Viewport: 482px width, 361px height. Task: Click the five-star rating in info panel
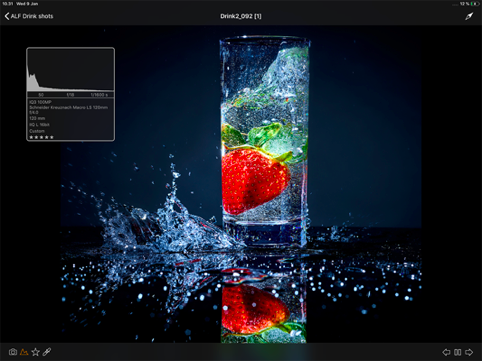(41, 137)
